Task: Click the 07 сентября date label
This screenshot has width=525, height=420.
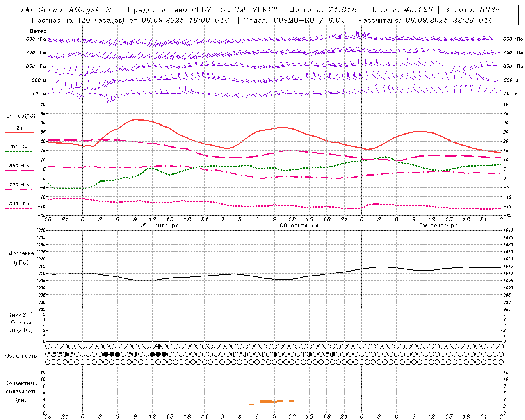Action: pos(159,226)
